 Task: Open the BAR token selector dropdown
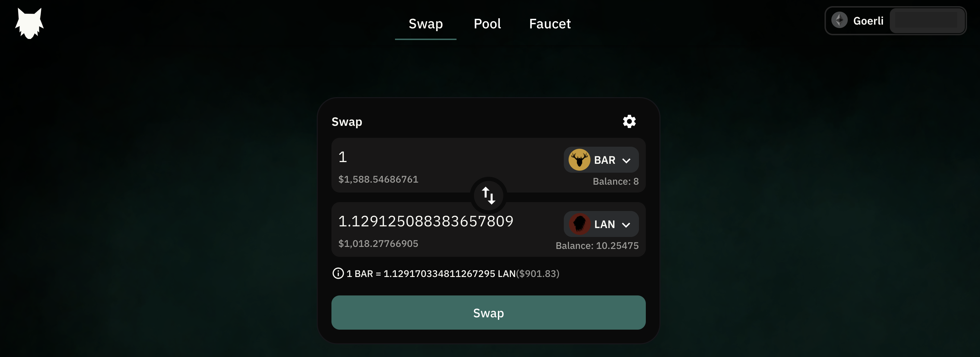click(x=601, y=159)
